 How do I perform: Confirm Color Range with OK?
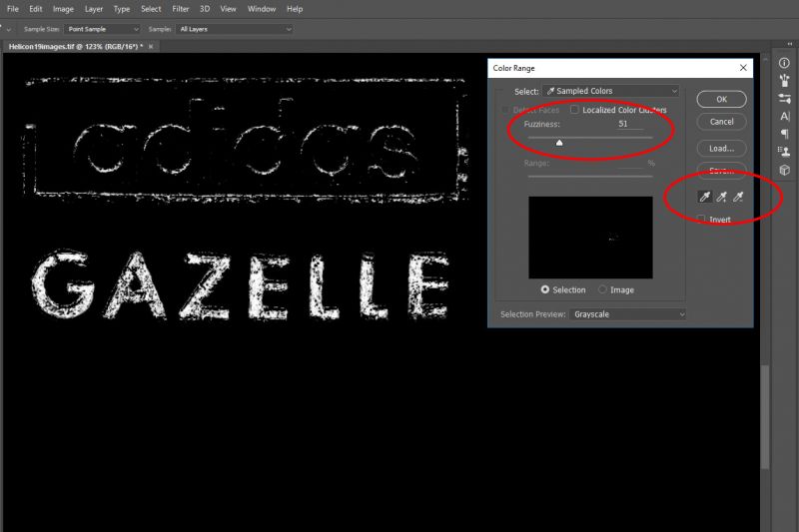[721, 99]
